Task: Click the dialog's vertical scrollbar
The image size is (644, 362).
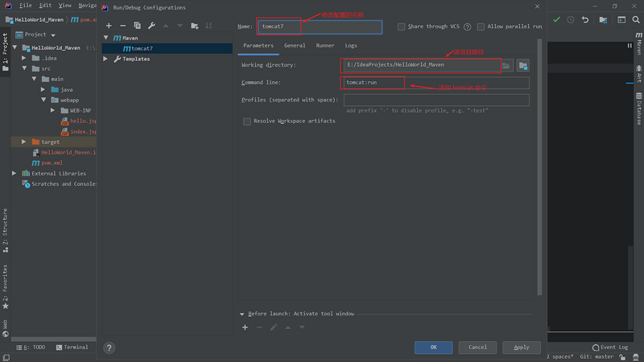Action: click(x=539, y=161)
